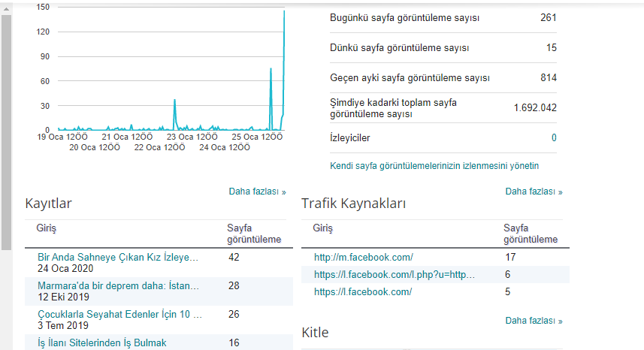The height and width of the screenshot is (350, 644).
Task: Click chart x-axis label 19 Oca 12ÖÖ
Action: pos(62,137)
